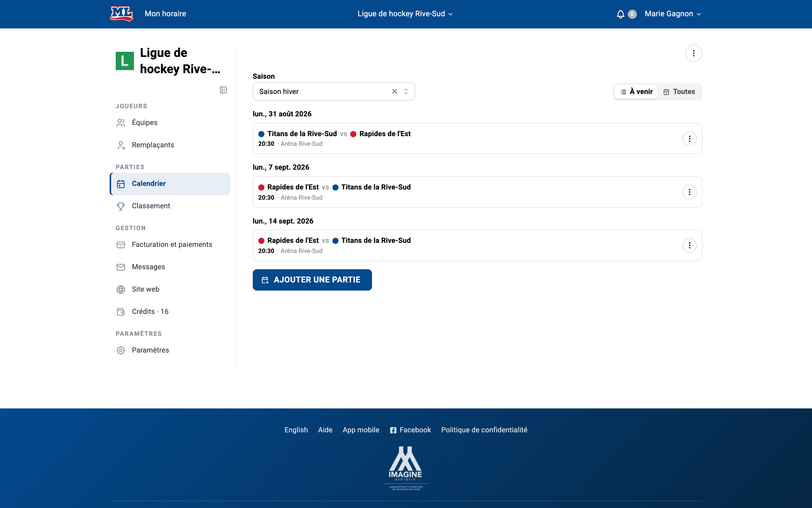The height and width of the screenshot is (508, 812).
Task: Switch language to English in footer
Action: [x=296, y=430]
